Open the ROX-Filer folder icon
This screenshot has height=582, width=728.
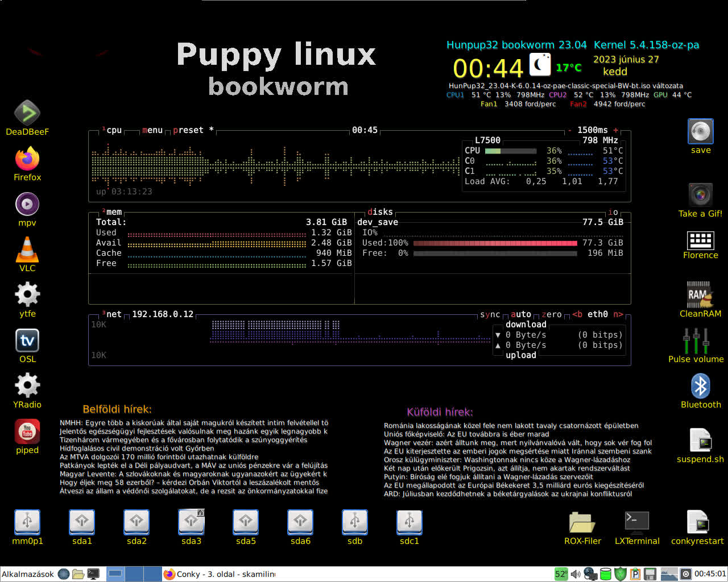pyautogui.click(x=582, y=522)
